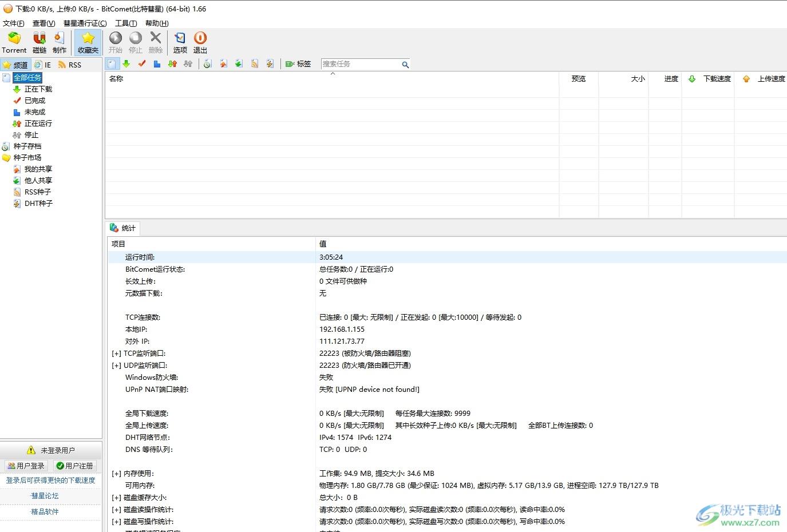
Task: Select 种子市场 folder in the sidebar
Action: pyautogui.click(x=27, y=158)
